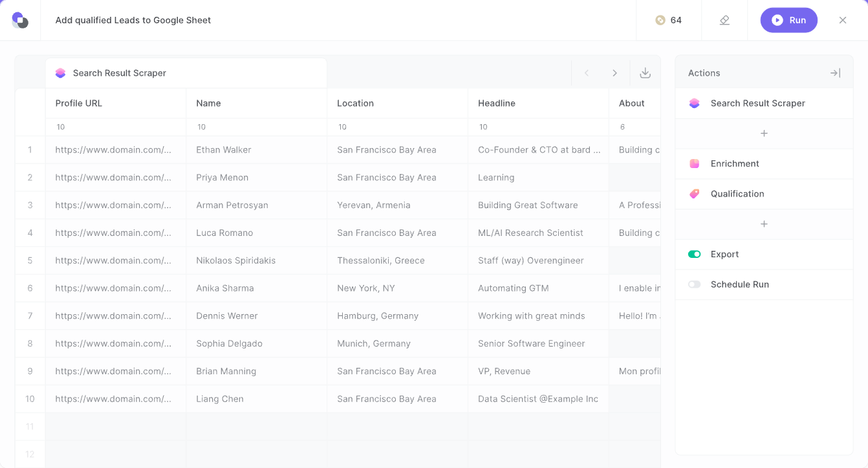This screenshot has height=468, width=868.
Task: Select the Nikolaos Spiridakis name cell
Action: pos(257,261)
